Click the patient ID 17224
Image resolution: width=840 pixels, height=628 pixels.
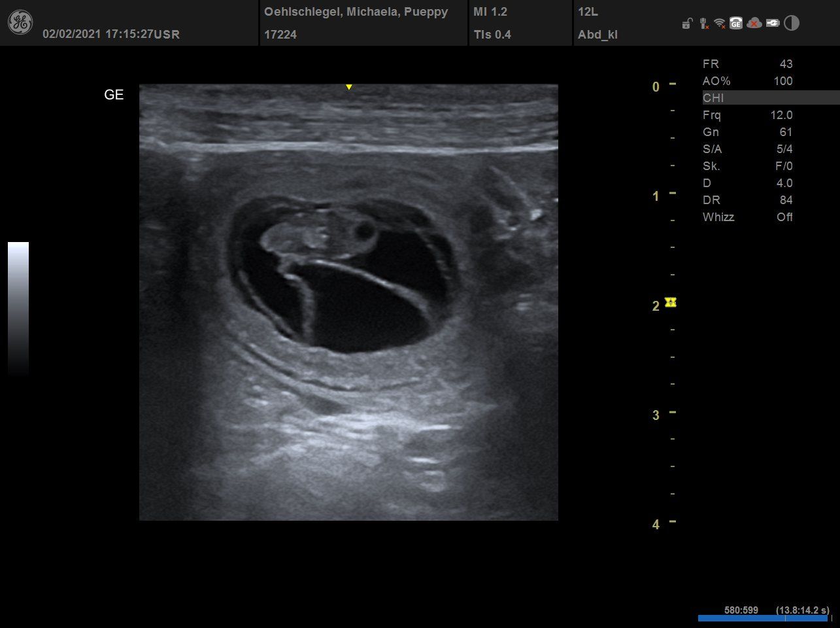[280, 35]
